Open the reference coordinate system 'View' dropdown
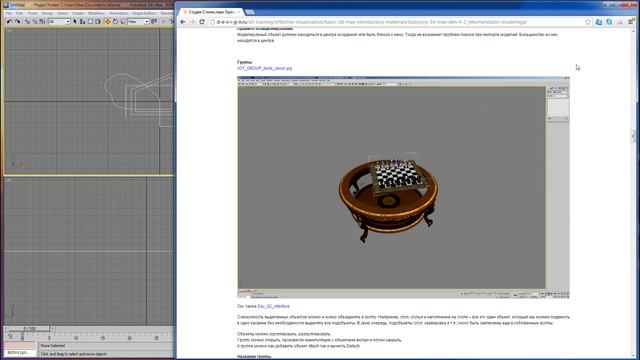The height and width of the screenshot is (360, 640). (x=138, y=22)
